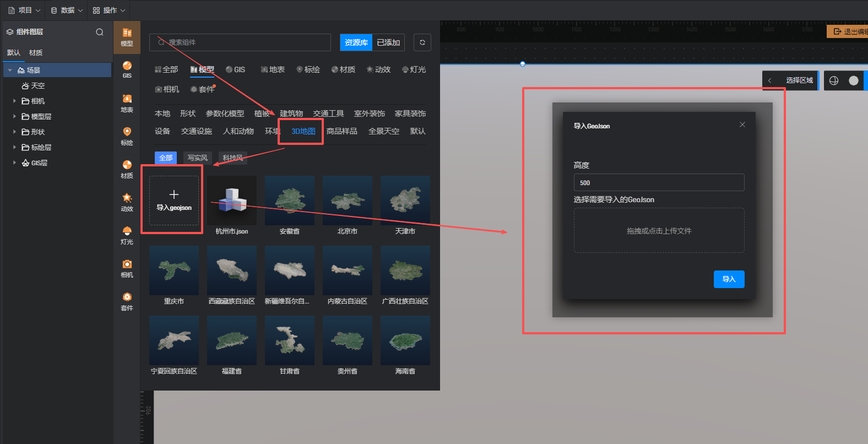The image size is (868, 444).
Task: Click search icon in 组件图层 panel
Action: click(100, 32)
